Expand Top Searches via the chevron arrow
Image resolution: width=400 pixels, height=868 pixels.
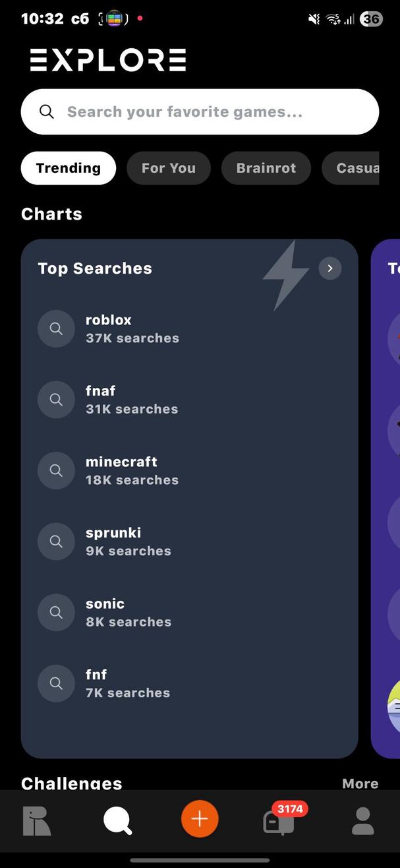point(329,268)
